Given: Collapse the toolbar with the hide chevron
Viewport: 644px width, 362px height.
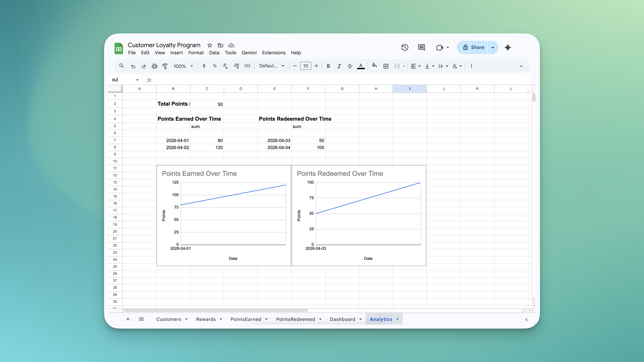Looking at the screenshot, I should coord(521,66).
